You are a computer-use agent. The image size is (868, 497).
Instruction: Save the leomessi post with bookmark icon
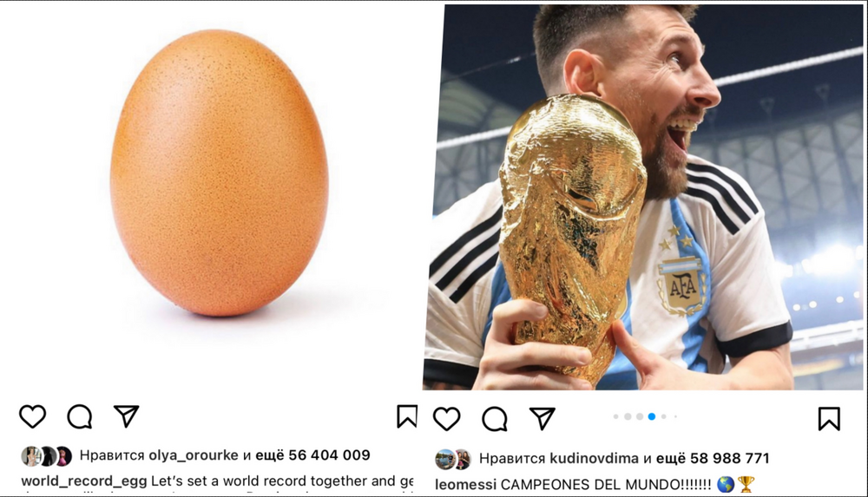[x=829, y=419]
